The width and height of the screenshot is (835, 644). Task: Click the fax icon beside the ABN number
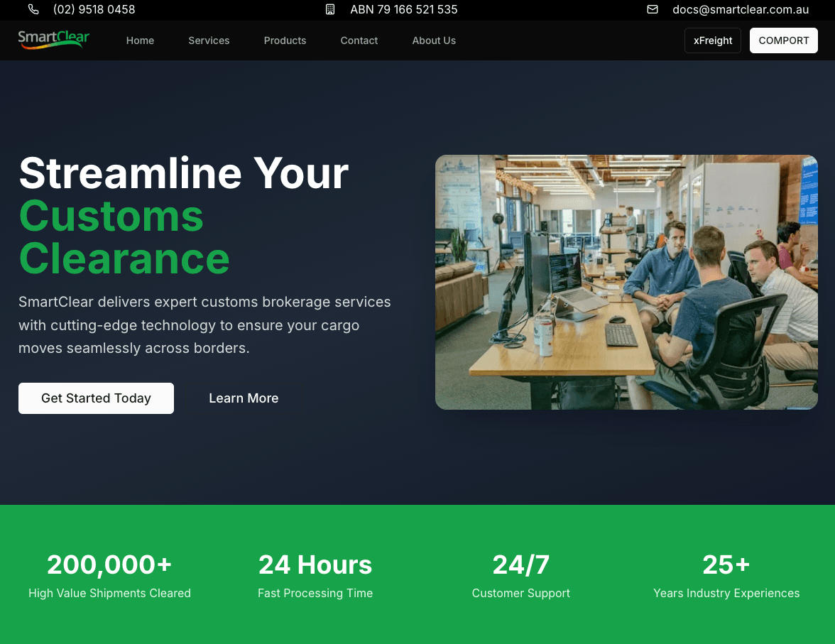329,10
